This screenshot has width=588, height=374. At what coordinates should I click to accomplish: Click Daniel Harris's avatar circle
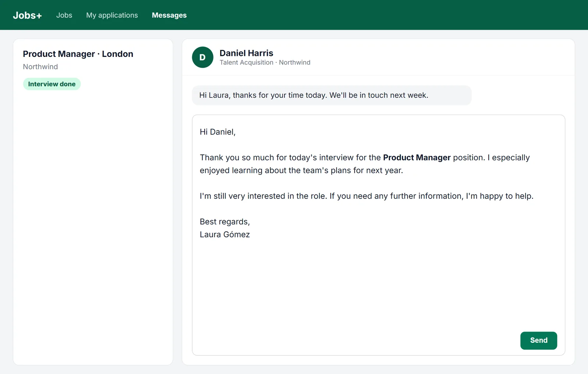coord(202,57)
